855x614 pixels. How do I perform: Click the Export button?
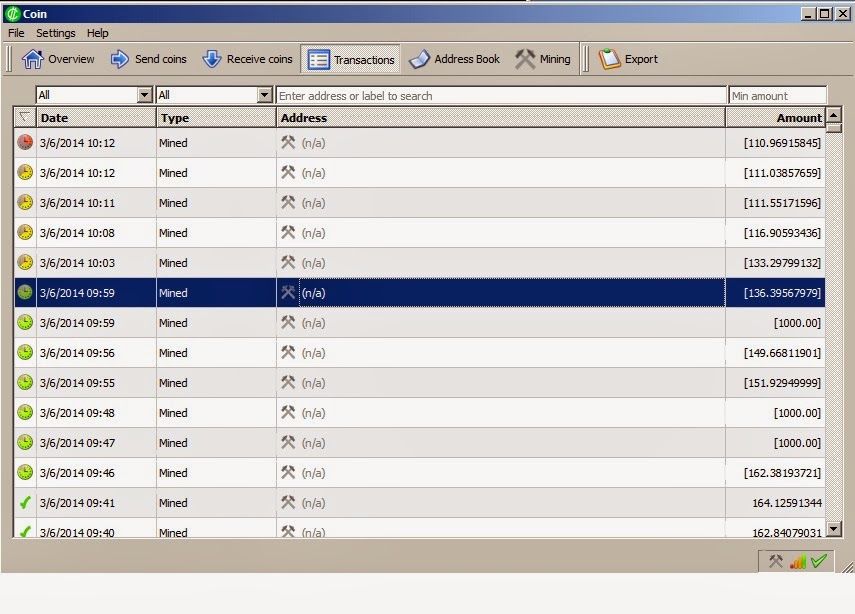click(x=628, y=59)
